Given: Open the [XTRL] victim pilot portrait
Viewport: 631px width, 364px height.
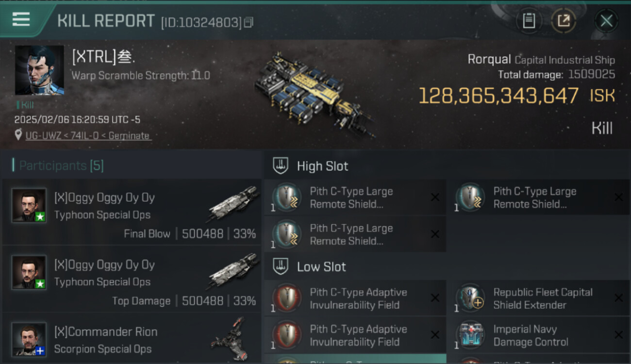Looking at the screenshot, I should coord(39,70).
